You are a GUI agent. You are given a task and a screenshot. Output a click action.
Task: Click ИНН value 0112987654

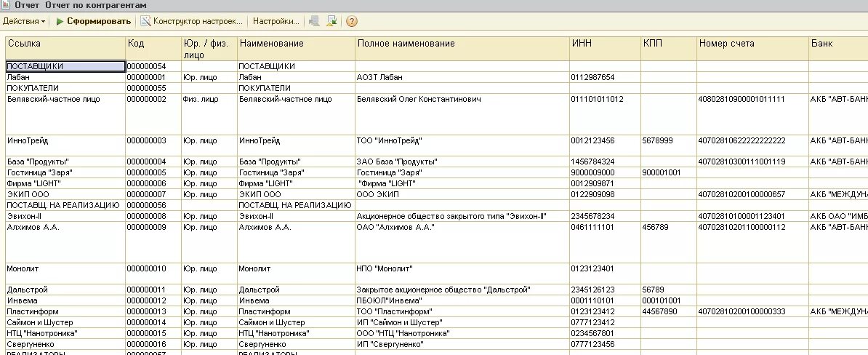(x=605, y=78)
